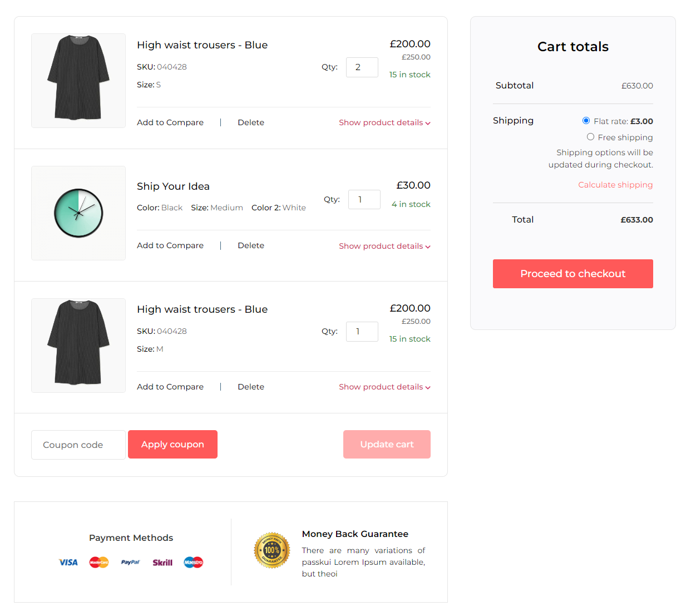Click the Apply coupon button

point(172,445)
